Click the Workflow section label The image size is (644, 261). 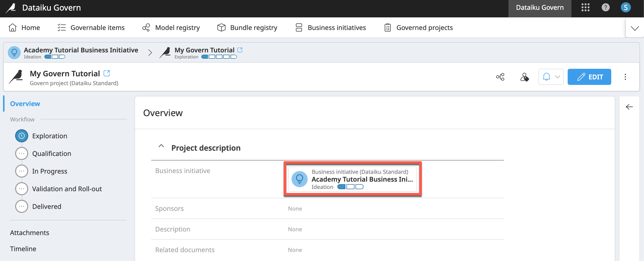coord(22,119)
